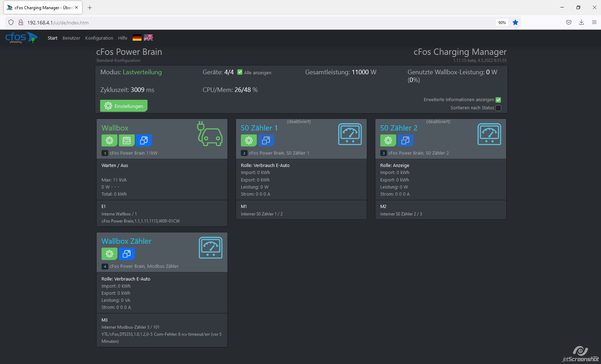
Task: Click the Wallbox device number 1 badge
Action: tap(105, 153)
